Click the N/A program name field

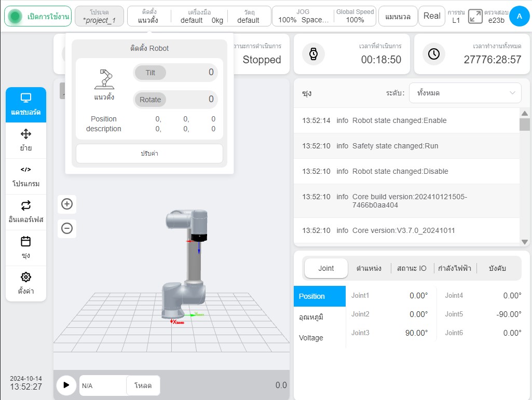pyautogui.click(x=103, y=385)
